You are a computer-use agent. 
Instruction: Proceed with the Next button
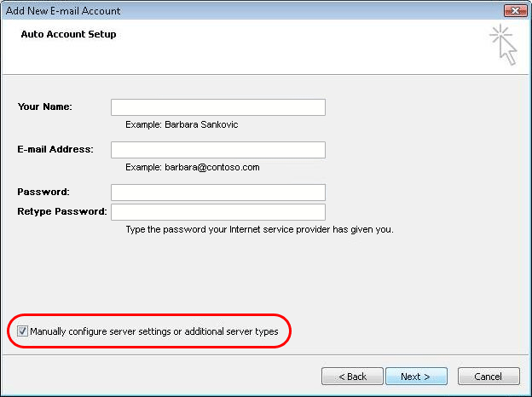pos(415,376)
